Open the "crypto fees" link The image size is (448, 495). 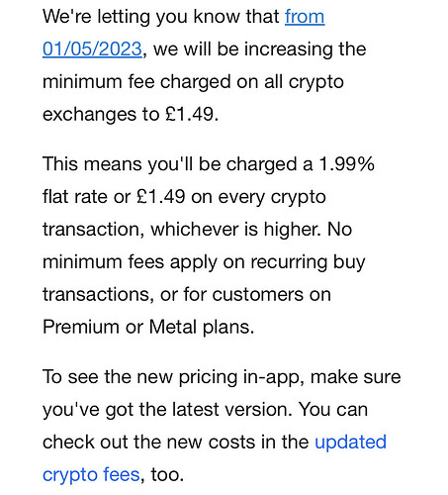point(91,475)
